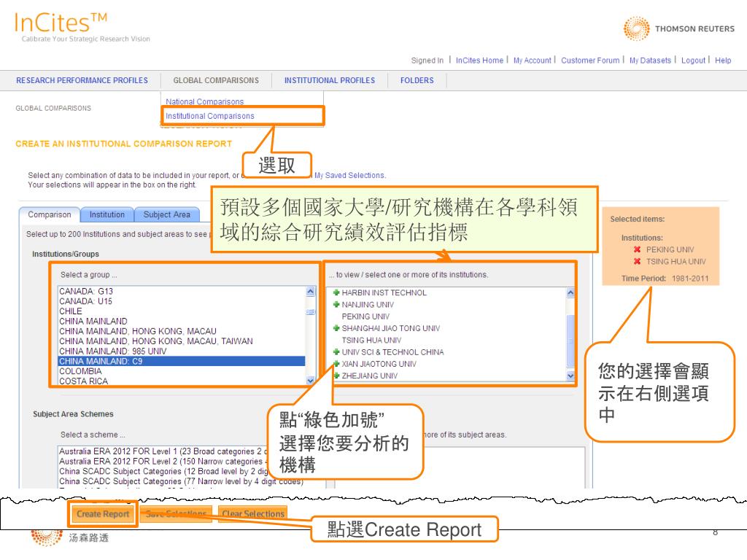Add HARBIN INST TECHNOL via green plus

(336, 292)
